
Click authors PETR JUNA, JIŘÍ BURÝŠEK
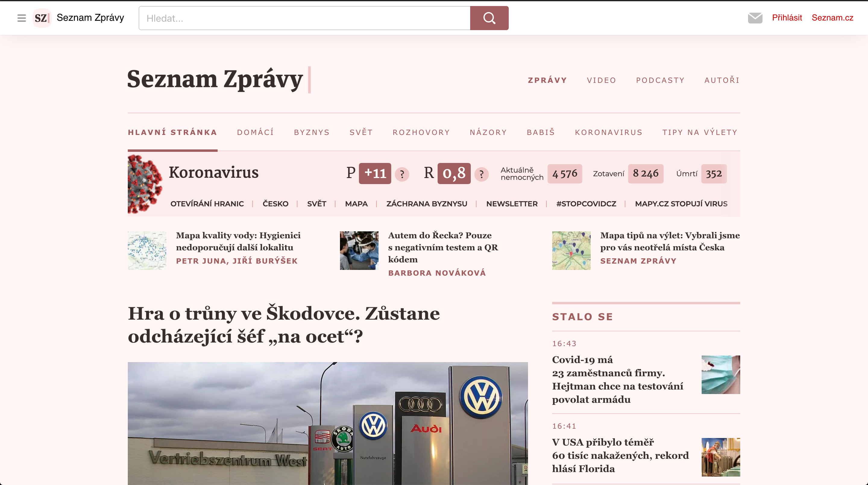click(x=237, y=261)
